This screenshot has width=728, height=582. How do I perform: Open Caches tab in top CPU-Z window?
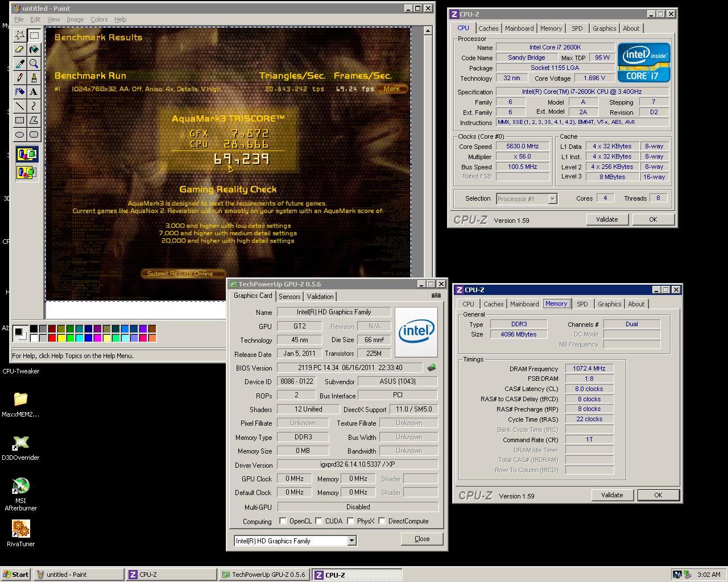tap(488, 28)
